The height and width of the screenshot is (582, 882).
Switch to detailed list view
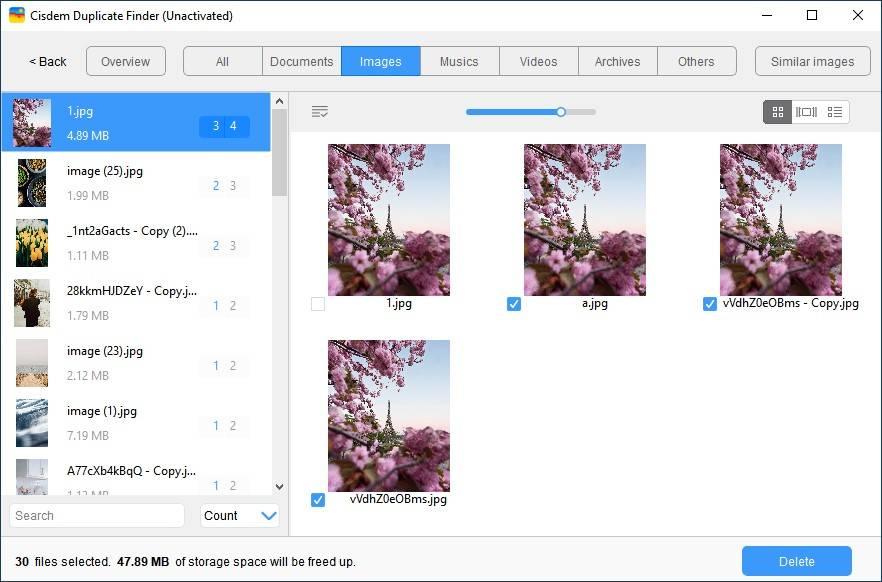tap(835, 112)
